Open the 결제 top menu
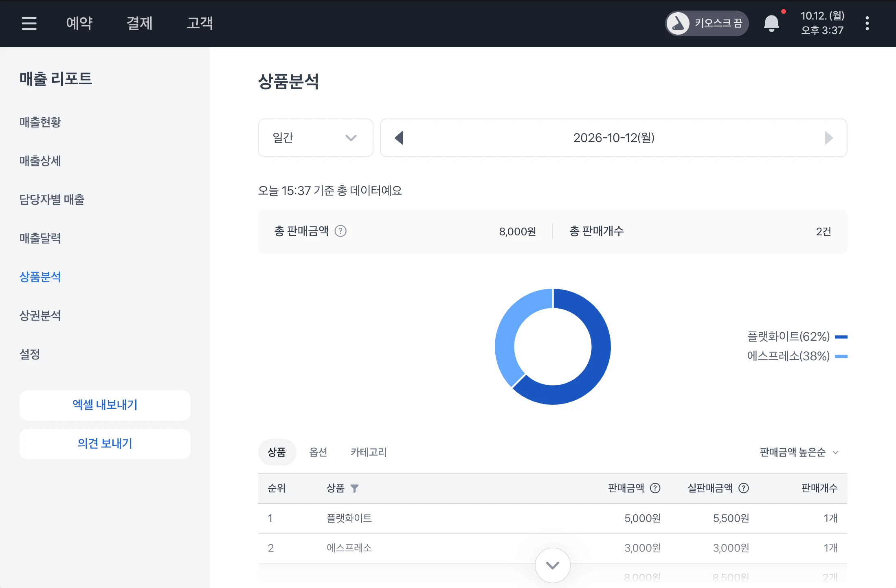896x588 pixels. coord(140,23)
